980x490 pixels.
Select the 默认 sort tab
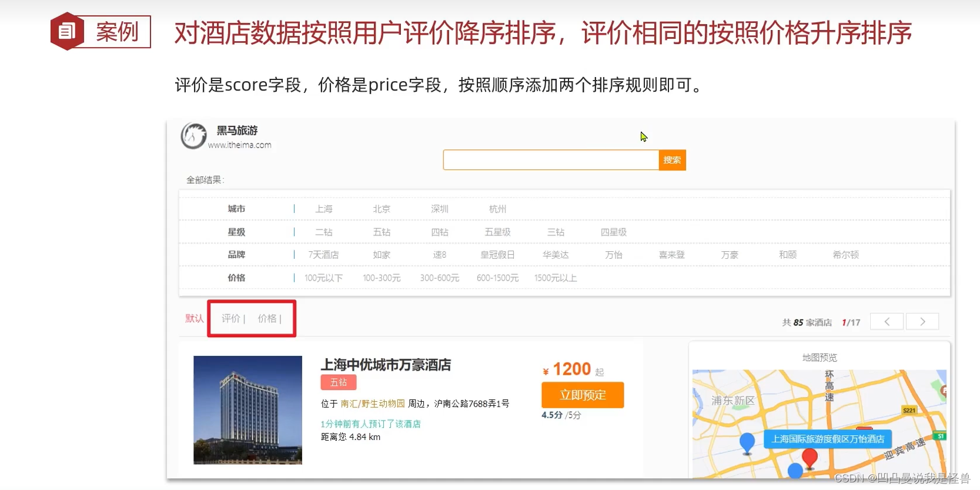coord(195,318)
